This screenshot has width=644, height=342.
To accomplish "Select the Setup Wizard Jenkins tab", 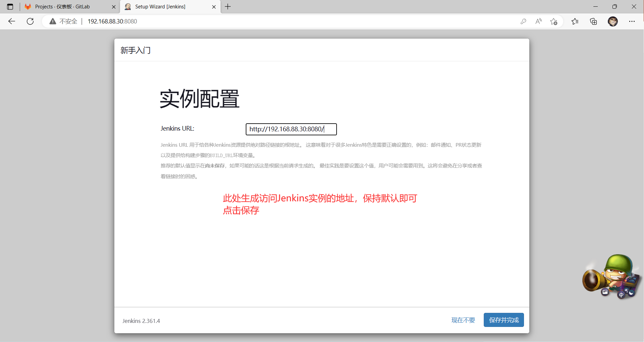I will coord(160,7).
